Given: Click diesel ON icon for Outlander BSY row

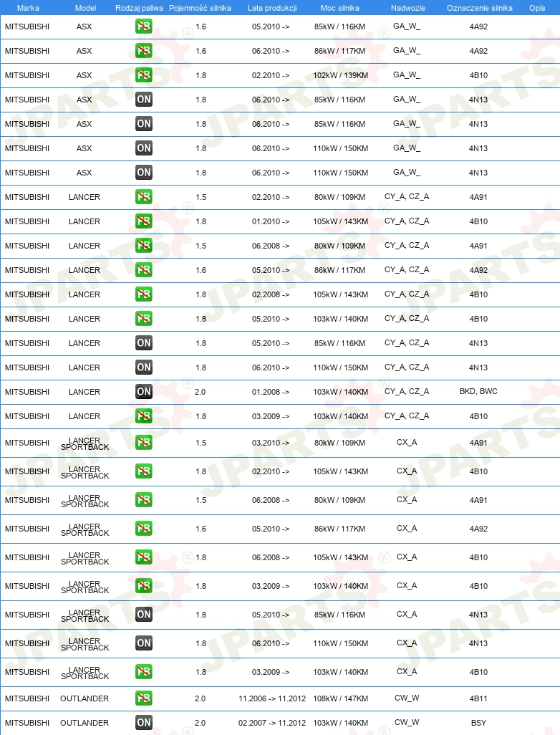Looking at the screenshot, I should click(x=143, y=723).
